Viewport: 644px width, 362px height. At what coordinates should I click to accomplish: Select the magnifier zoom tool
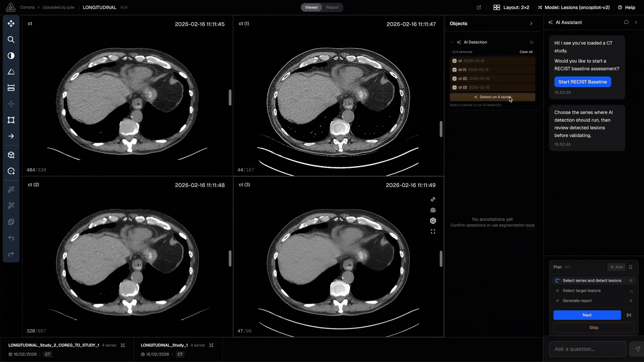tap(11, 40)
